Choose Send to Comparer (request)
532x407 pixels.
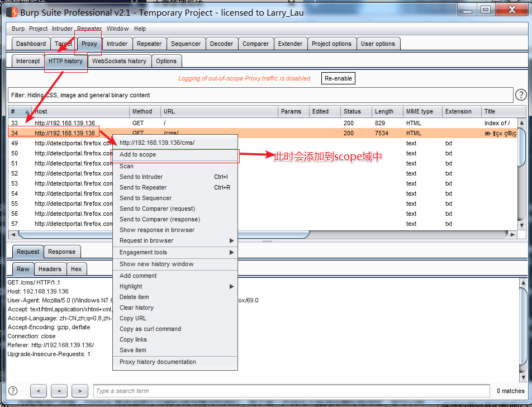click(175, 209)
